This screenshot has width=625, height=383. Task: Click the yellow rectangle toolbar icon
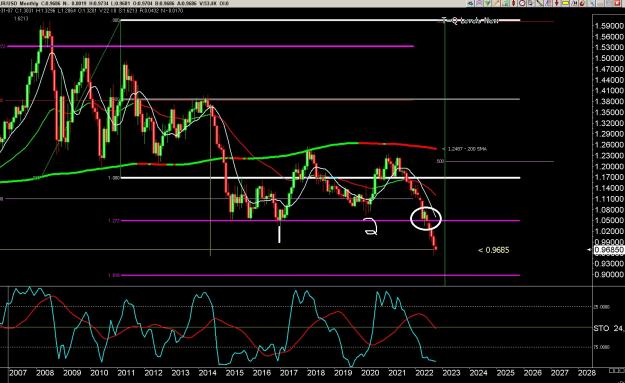click(x=565, y=3)
